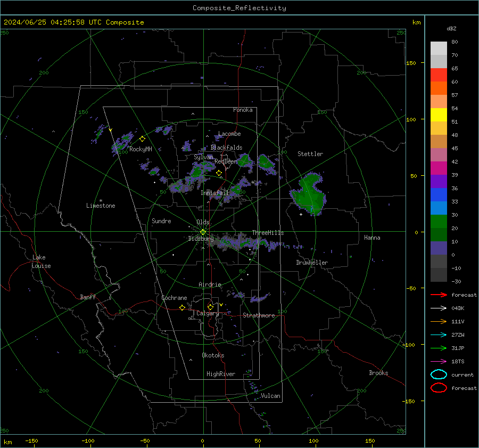The width and height of the screenshot is (479, 448).
Task: Click the Banff town label
Action: (x=88, y=297)
